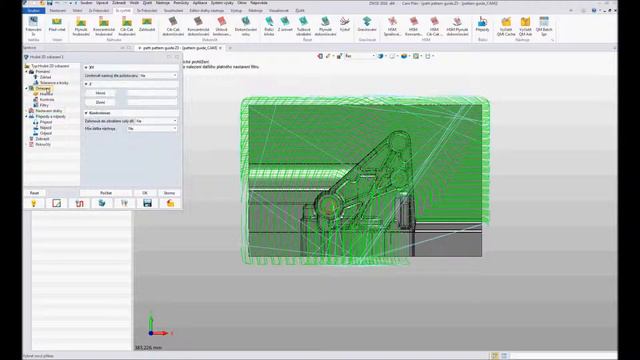640x360 pixels.
Task: Click the input field next to Dolní
Action: pyautogui.click(x=152, y=102)
